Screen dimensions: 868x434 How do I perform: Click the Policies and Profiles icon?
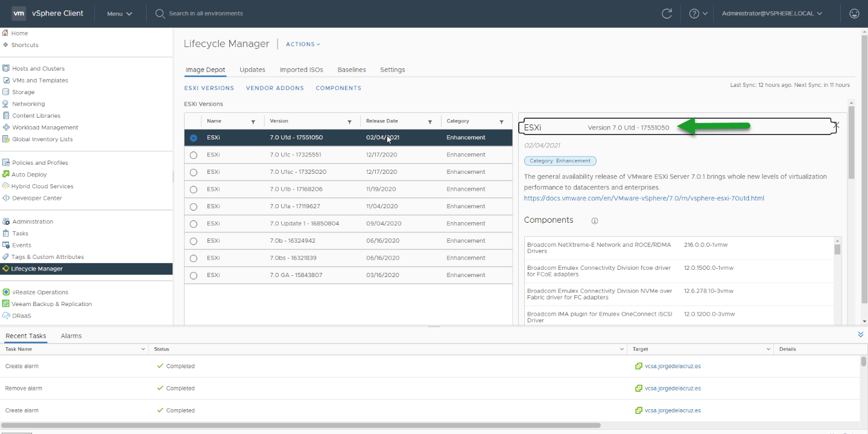pos(6,162)
